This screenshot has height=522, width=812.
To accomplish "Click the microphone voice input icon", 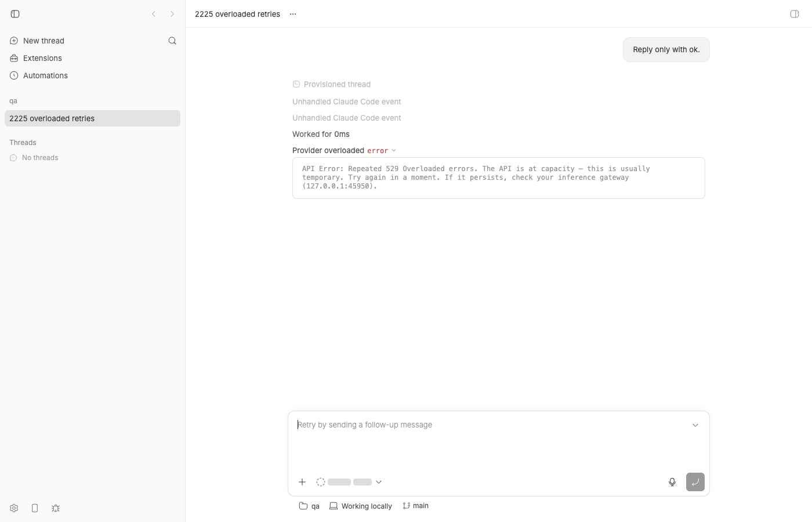I will tap(672, 482).
